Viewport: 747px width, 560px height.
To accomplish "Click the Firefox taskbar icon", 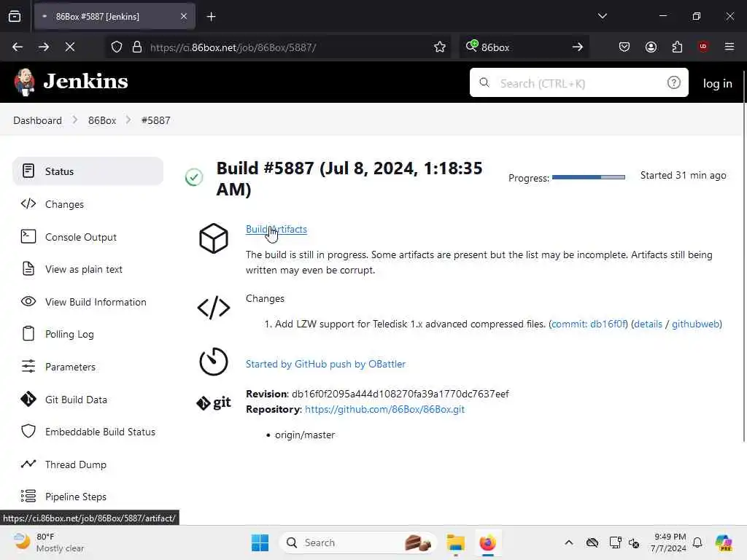I will point(487,542).
